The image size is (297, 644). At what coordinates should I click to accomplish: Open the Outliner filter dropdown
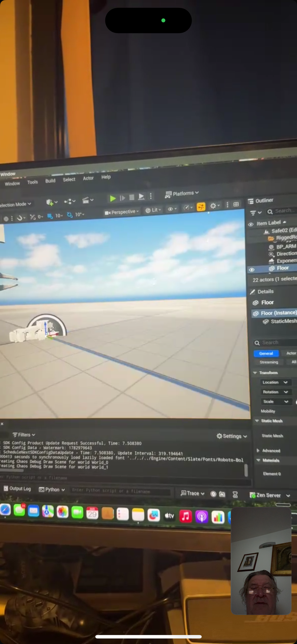[256, 213]
